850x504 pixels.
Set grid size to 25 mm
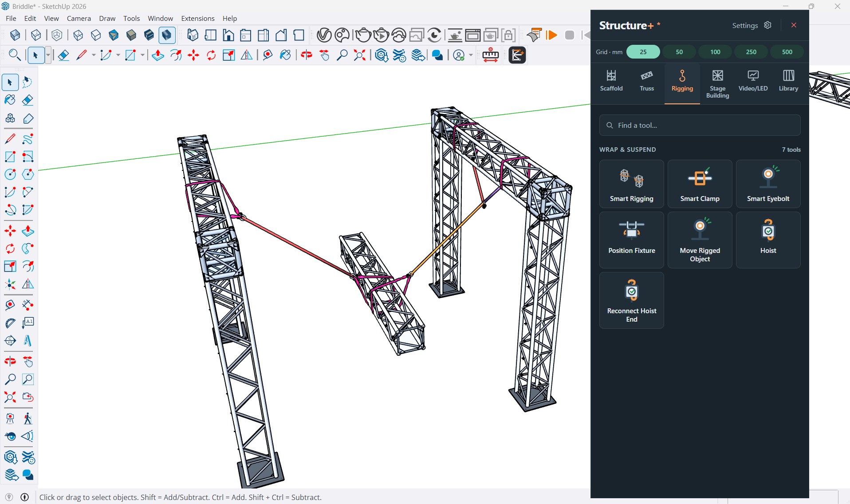click(643, 52)
